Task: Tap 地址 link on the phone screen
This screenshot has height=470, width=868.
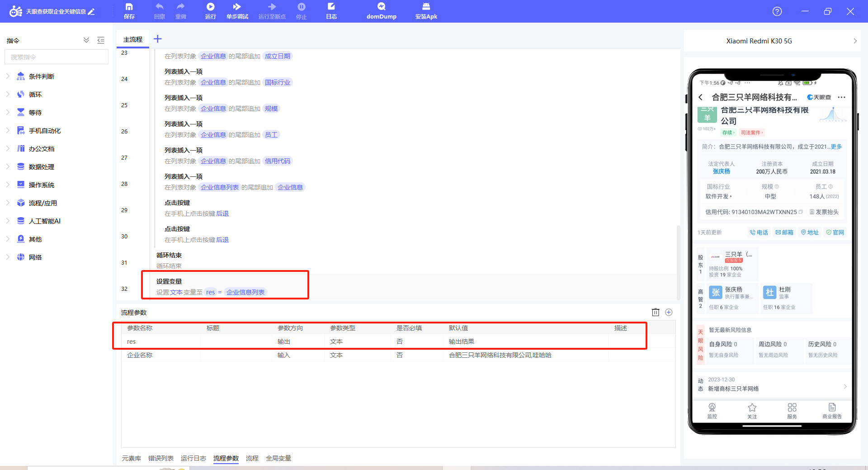Action: pos(810,233)
